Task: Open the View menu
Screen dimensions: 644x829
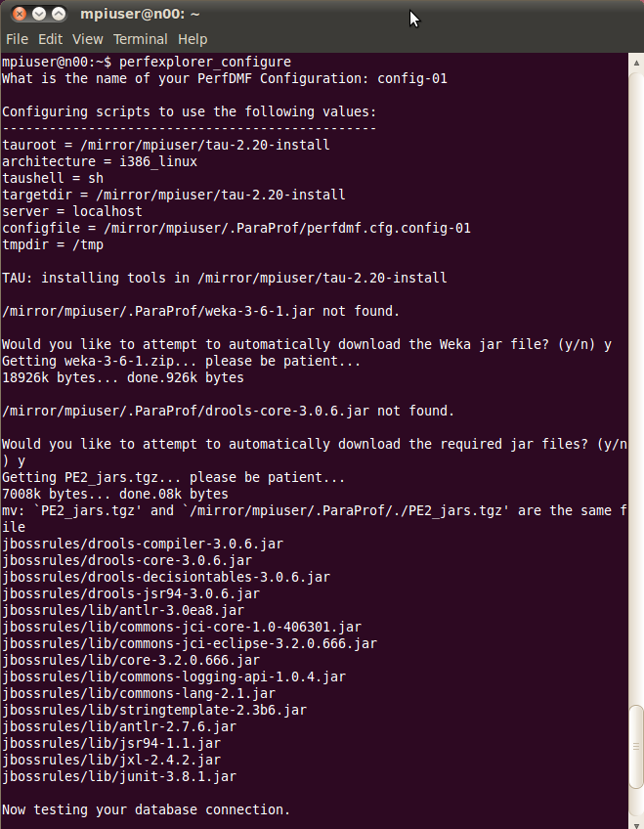Action: tap(88, 39)
